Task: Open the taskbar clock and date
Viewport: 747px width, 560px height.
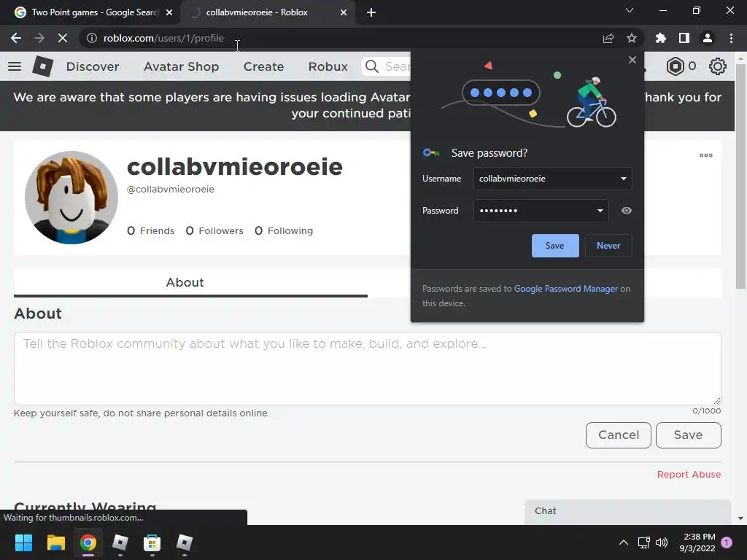Action: [x=698, y=542]
